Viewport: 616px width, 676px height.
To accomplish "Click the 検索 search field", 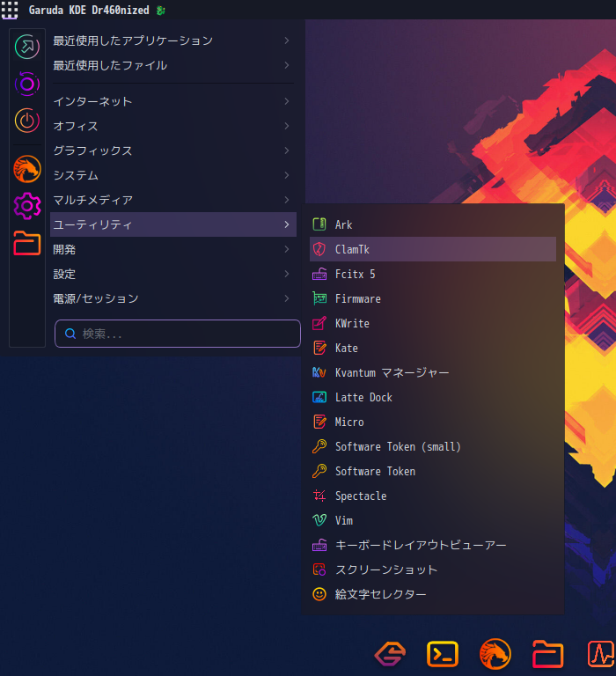I will [x=178, y=334].
